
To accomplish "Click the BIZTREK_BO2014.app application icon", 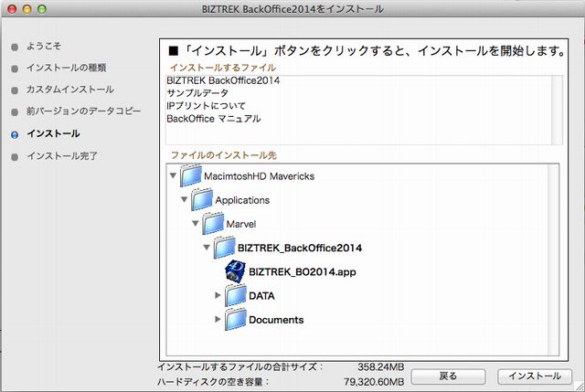I will pos(235,270).
